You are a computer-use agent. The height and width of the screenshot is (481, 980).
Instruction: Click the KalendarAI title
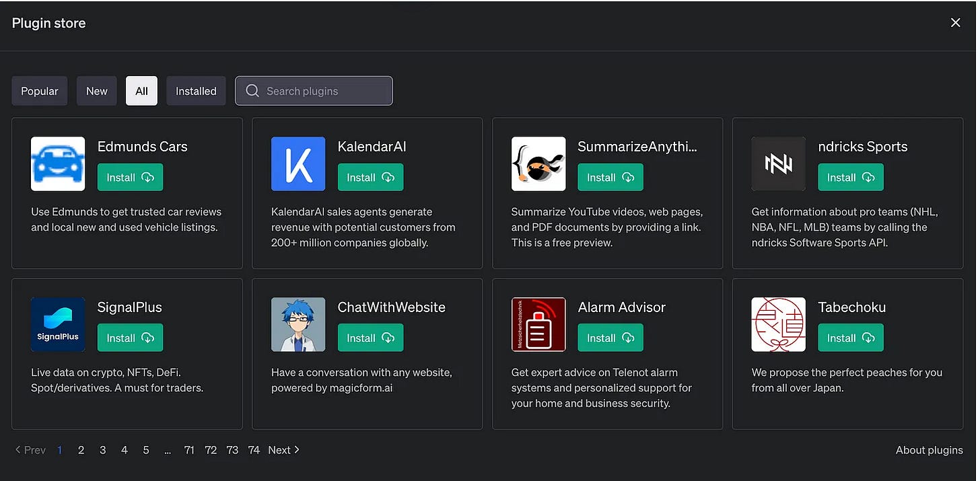(x=372, y=147)
